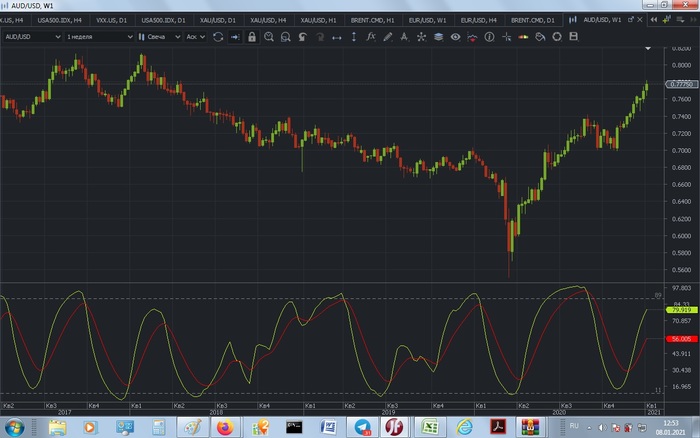The image size is (700, 438).
Task: Open the fx indicators menu
Action: click(371, 37)
